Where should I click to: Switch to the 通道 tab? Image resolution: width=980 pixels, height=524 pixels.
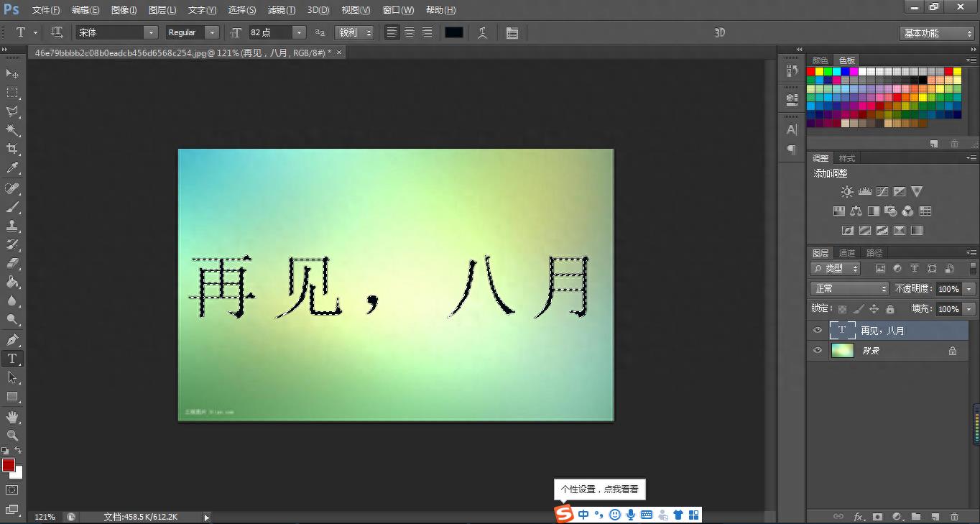coord(848,253)
